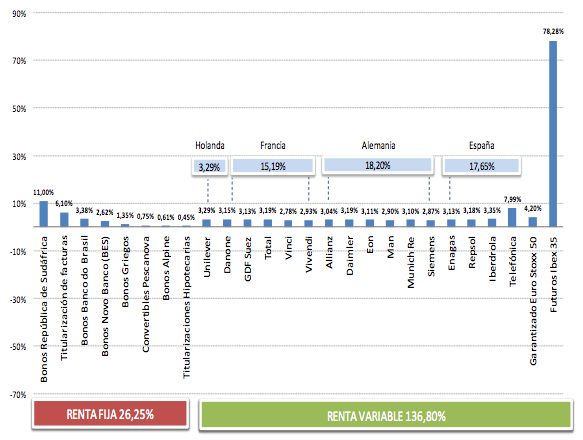Click the RENTA VARIABLE 136,80% green box
The width and height of the screenshot is (583, 440).
[386, 415]
